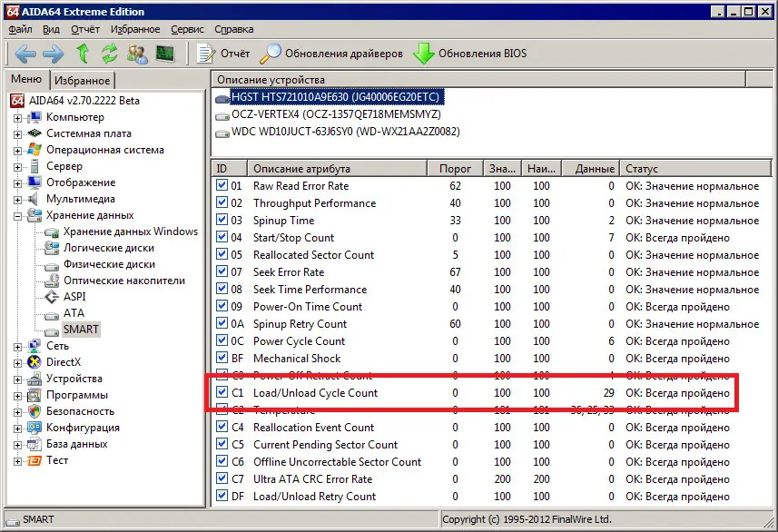The width and height of the screenshot is (778, 532).
Task: Expand the Устройства tree node
Action: 18,379
